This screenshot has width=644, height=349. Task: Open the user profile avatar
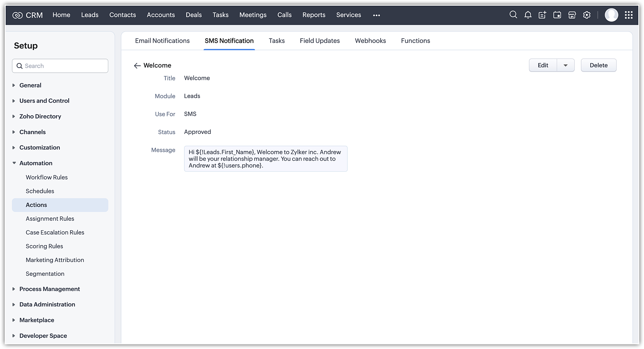click(x=611, y=15)
